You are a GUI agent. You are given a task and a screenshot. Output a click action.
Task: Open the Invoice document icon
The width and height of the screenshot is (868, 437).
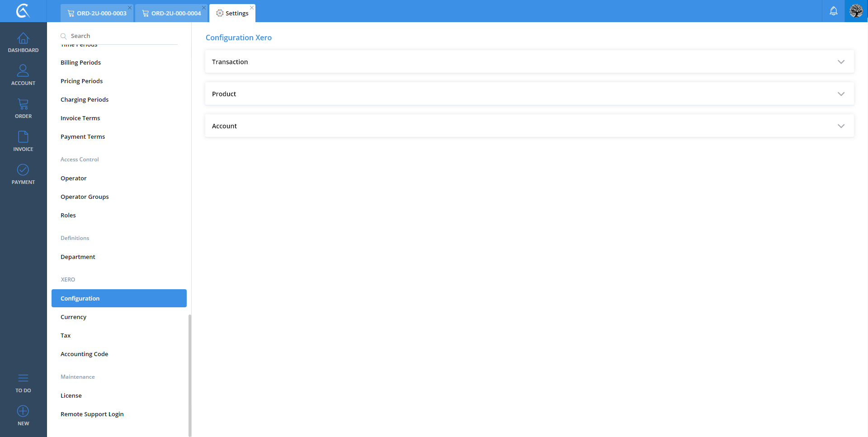[x=23, y=137]
